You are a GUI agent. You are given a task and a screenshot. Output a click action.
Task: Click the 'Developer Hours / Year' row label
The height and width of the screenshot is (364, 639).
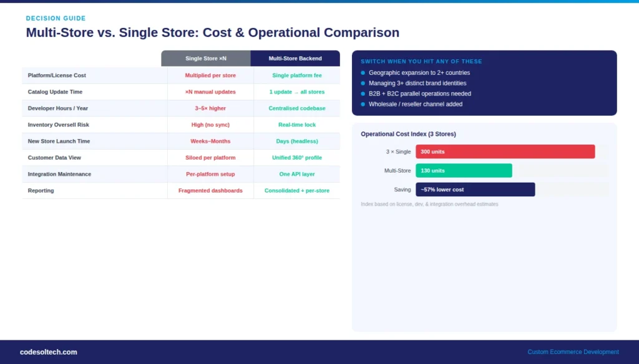pyautogui.click(x=58, y=108)
